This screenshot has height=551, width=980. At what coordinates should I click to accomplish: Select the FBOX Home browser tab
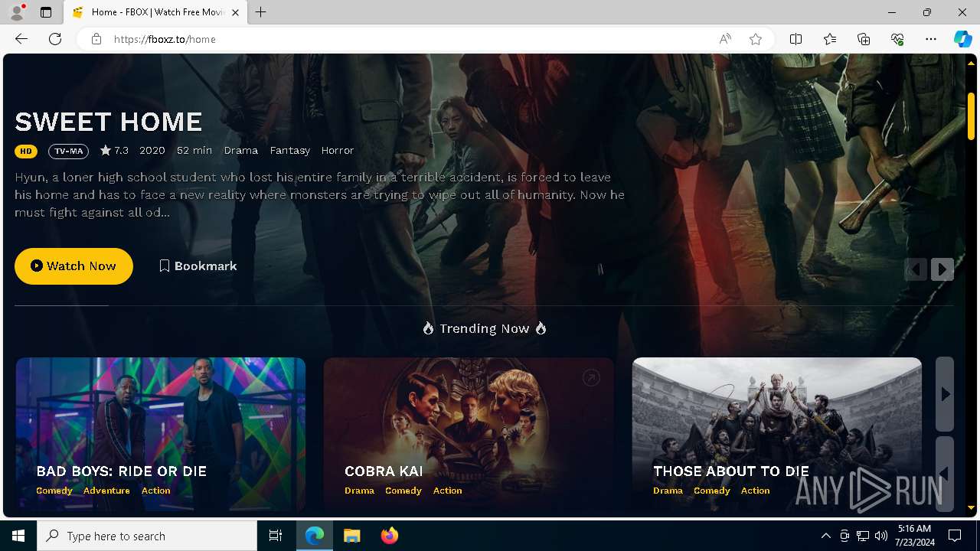(x=154, y=12)
